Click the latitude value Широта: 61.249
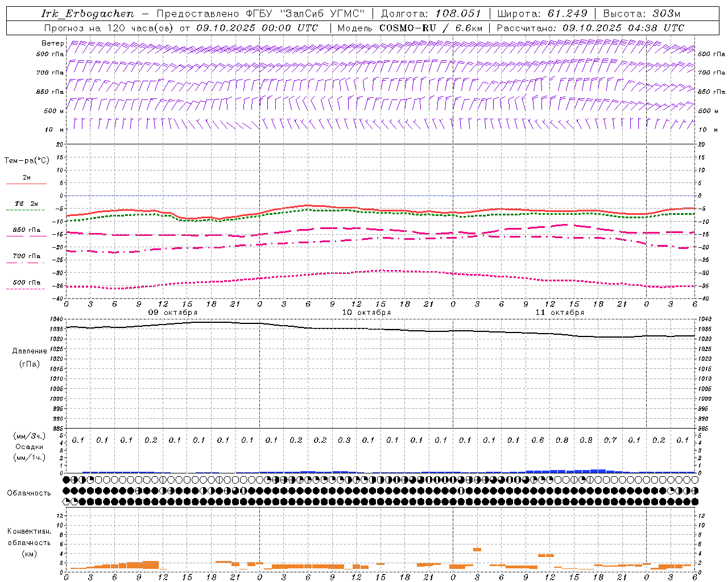This screenshot has height=582, width=728. point(542,14)
